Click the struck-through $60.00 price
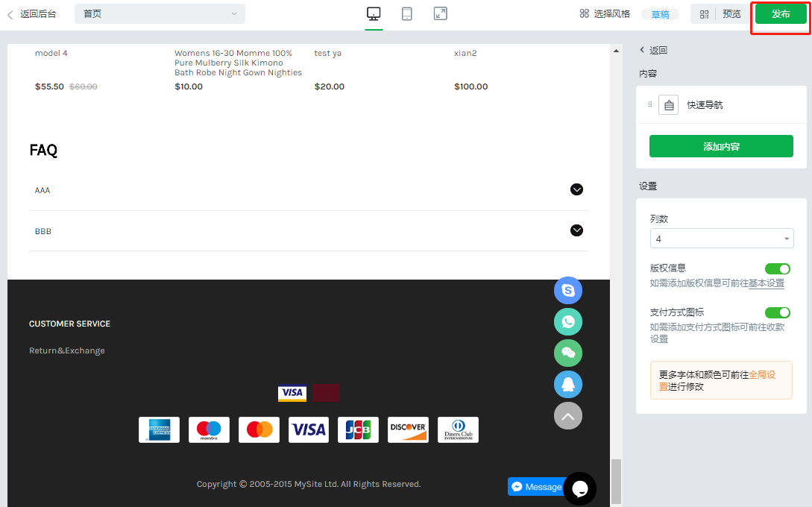 coord(84,86)
